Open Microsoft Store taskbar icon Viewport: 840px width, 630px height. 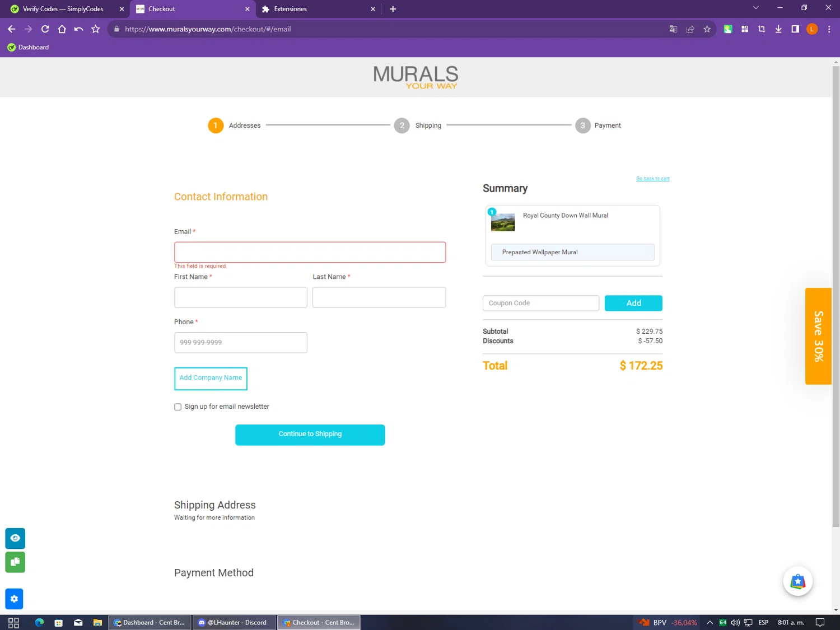[x=58, y=623]
